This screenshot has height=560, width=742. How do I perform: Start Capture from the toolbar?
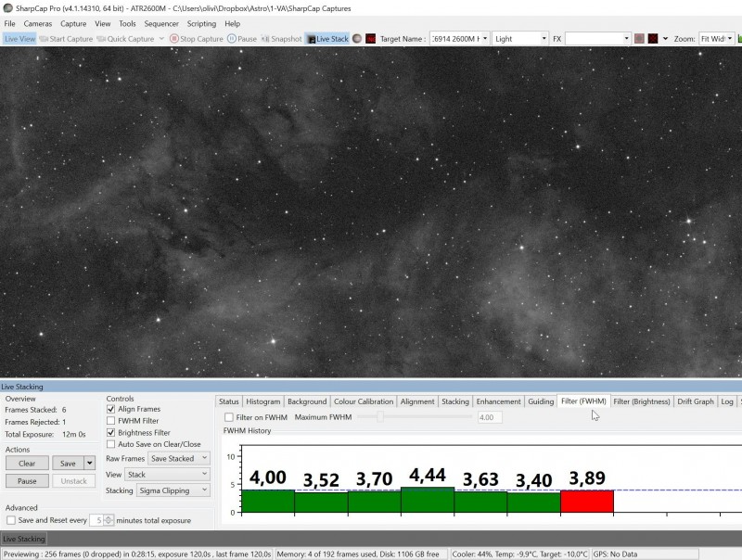coord(66,39)
